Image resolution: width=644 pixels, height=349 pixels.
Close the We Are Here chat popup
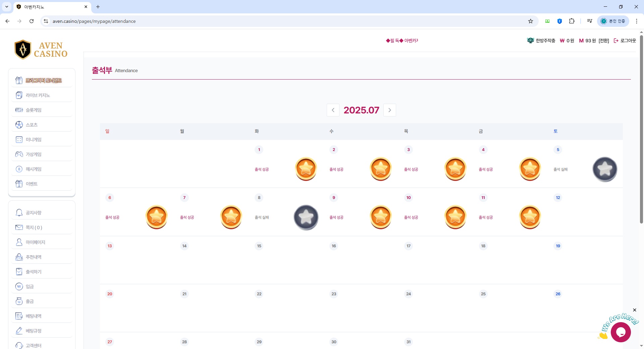(x=635, y=310)
